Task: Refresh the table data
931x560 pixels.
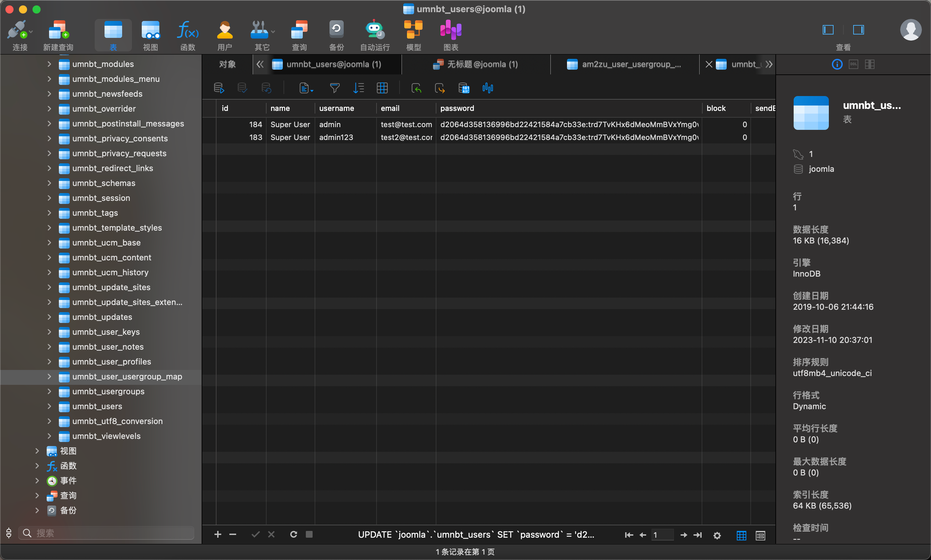Action: tap(293, 534)
